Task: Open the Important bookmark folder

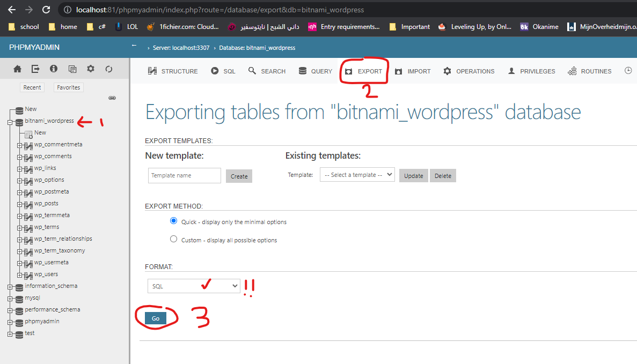Action: coord(409,27)
